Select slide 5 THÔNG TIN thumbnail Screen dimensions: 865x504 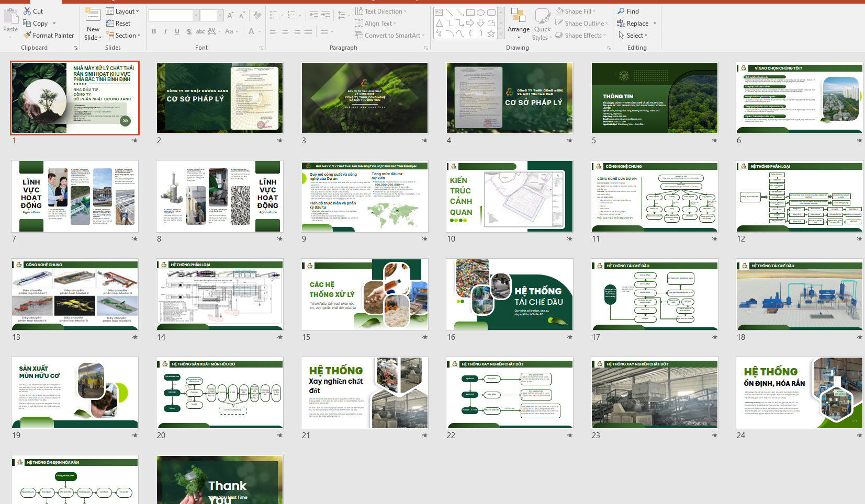point(654,98)
